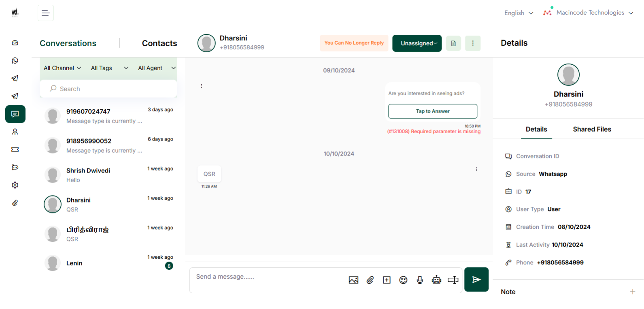Toggle the hamburger sidebar menu
Image resolution: width=644 pixels, height=309 pixels.
[46, 13]
